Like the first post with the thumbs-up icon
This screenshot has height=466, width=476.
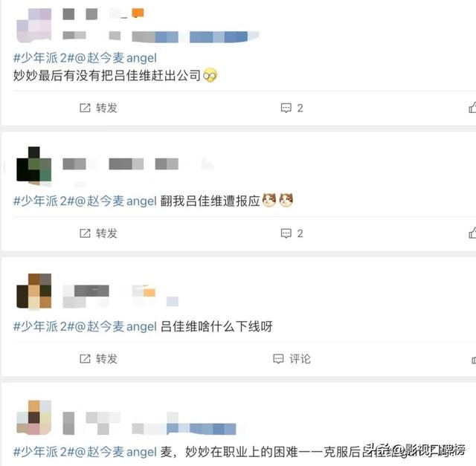point(472,108)
